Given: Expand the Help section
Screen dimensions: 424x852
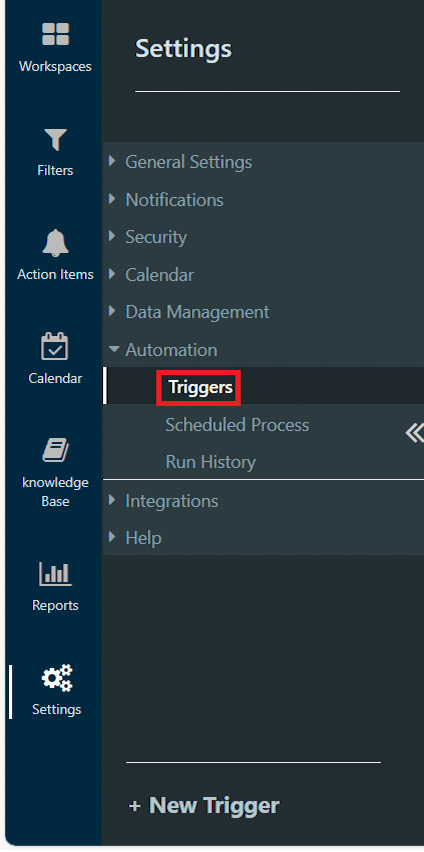Looking at the screenshot, I should pos(264,538).
